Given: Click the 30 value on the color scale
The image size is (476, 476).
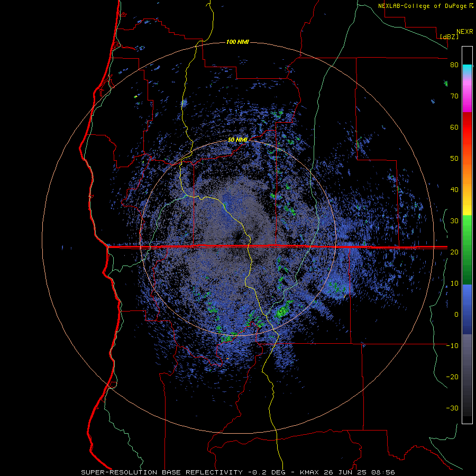Looking at the screenshot, I should (454, 221).
